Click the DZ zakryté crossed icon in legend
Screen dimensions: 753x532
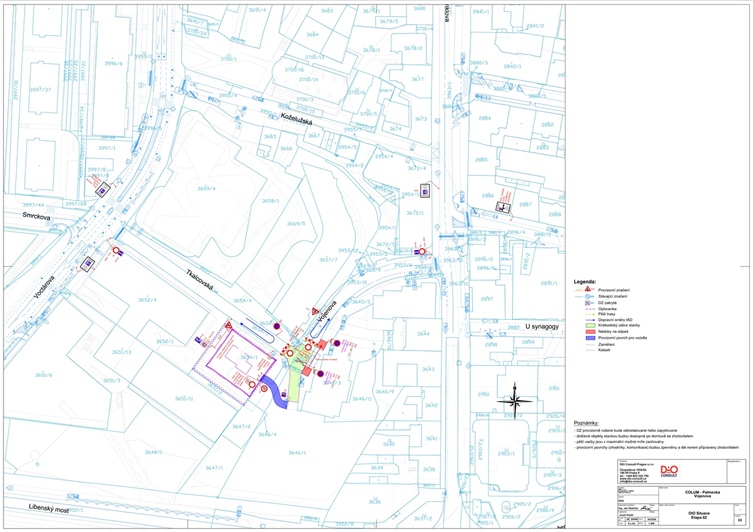click(x=587, y=303)
